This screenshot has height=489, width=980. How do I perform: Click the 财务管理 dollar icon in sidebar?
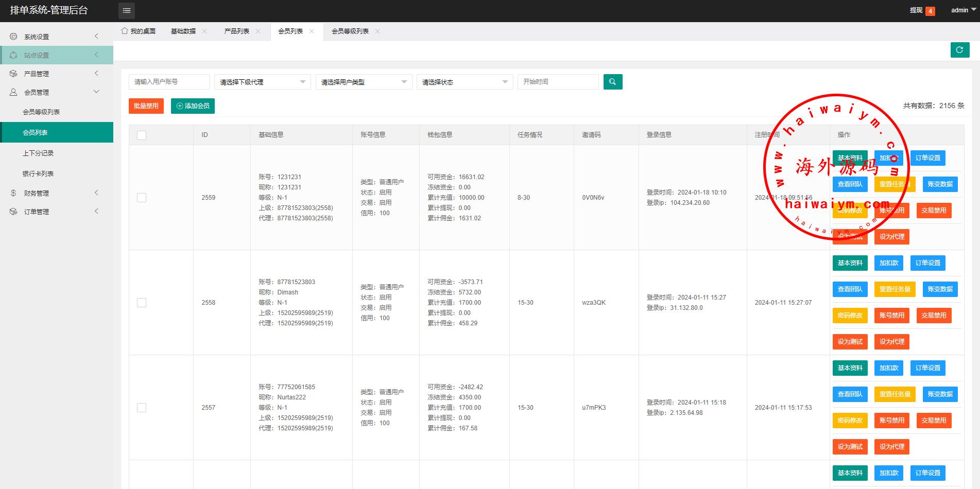[x=13, y=193]
